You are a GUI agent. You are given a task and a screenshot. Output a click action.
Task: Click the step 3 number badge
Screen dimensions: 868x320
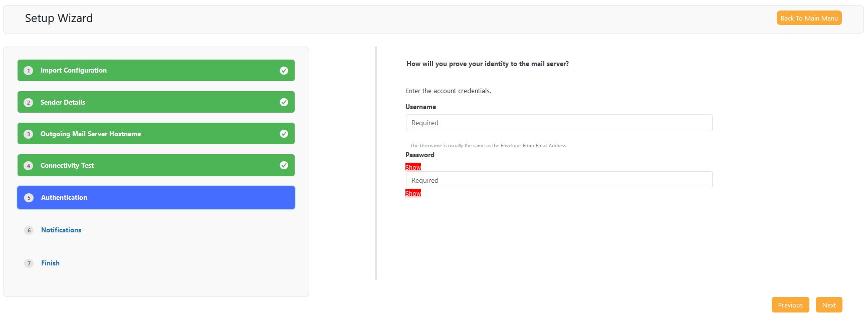click(x=29, y=134)
